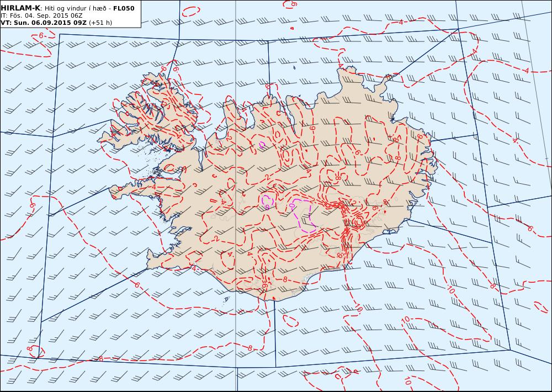This screenshot has width=552, height=392.
Task: Click the HIRLAM-K model title text
Action: click(x=20, y=8)
